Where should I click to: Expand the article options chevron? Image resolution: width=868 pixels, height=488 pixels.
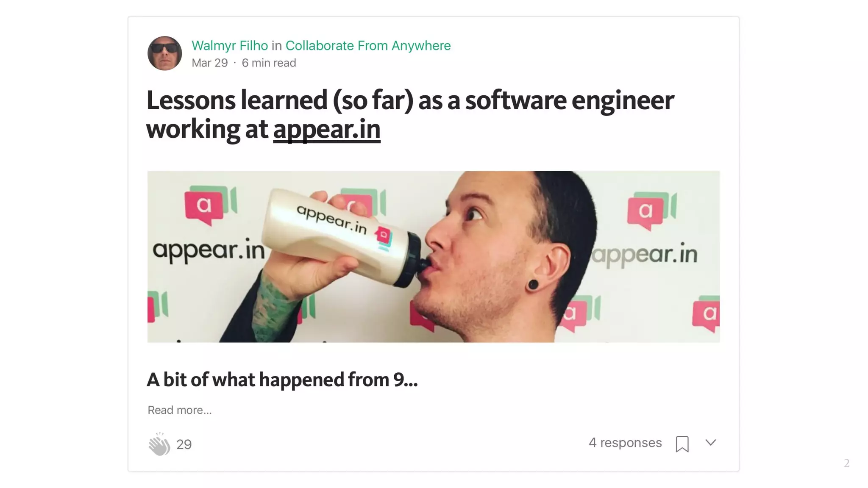711,443
